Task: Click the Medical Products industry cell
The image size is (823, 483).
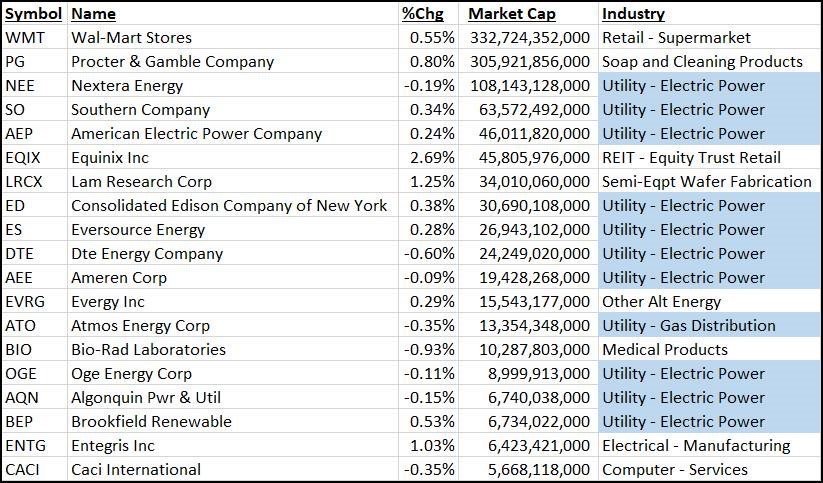Action: tap(665, 350)
